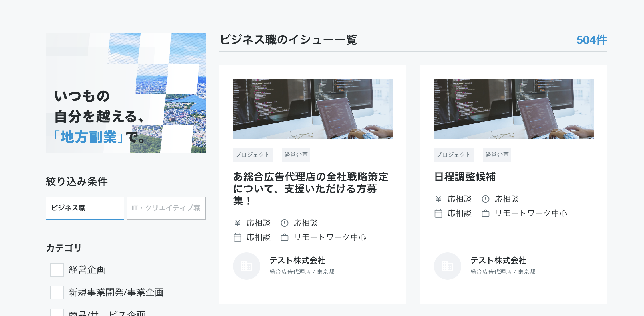The image size is (644, 316).
Task: Click the clock icon on 日程調整候補 card
Action: [x=486, y=199]
